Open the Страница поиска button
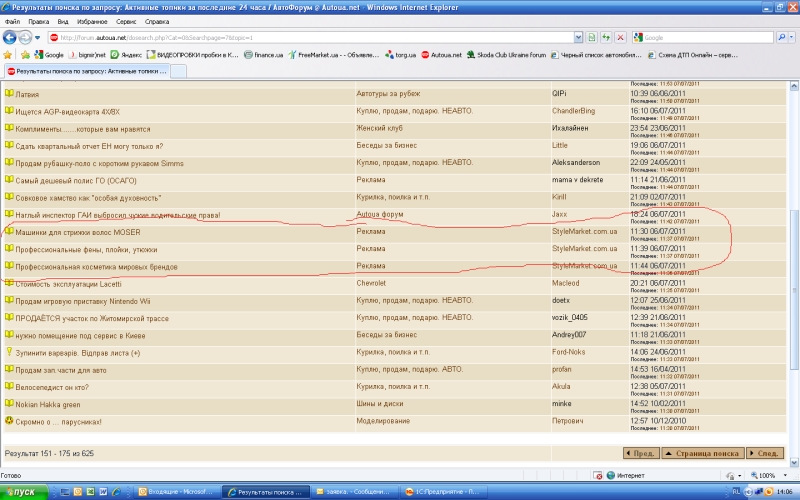This screenshot has height=500, width=800. pyautogui.click(x=702, y=454)
